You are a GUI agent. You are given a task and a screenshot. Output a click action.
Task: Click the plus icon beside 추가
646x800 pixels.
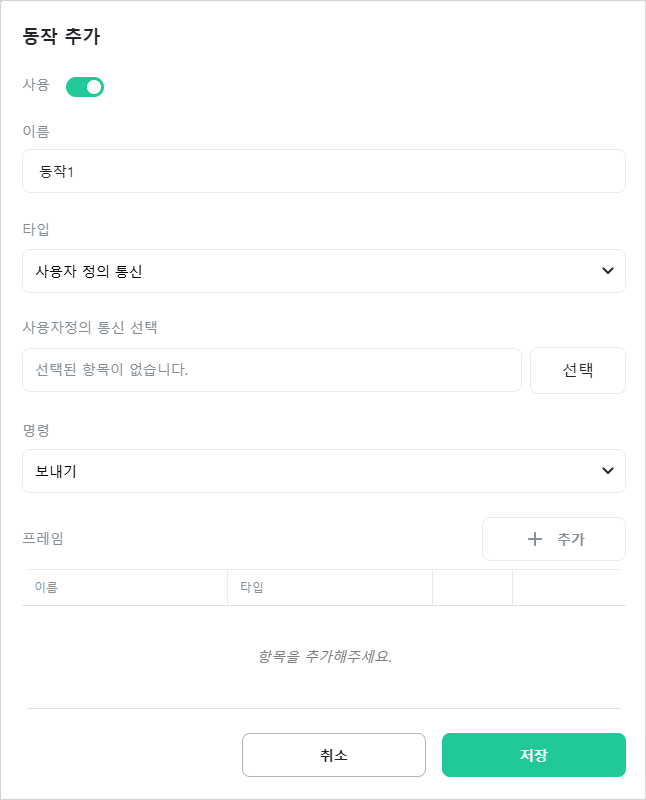point(534,539)
